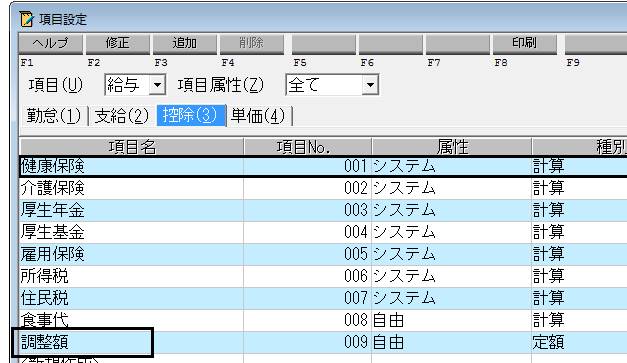Switch to the 単価(4) tab

click(x=258, y=116)
